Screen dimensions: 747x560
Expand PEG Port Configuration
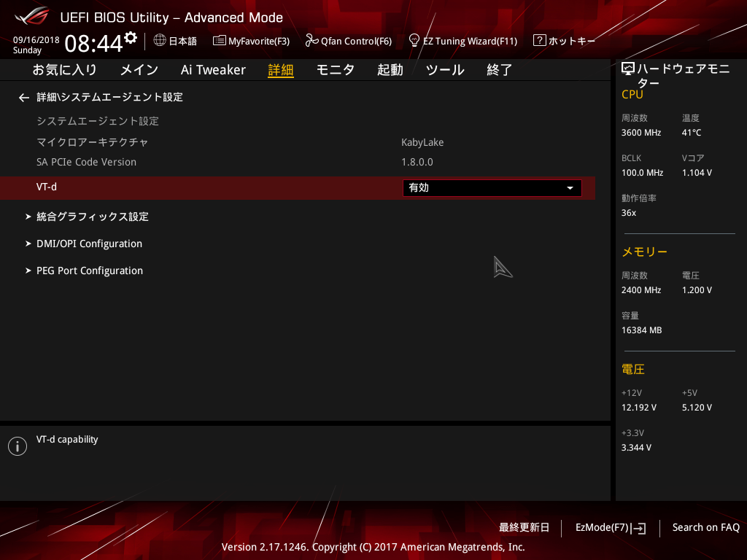[90, 271]
